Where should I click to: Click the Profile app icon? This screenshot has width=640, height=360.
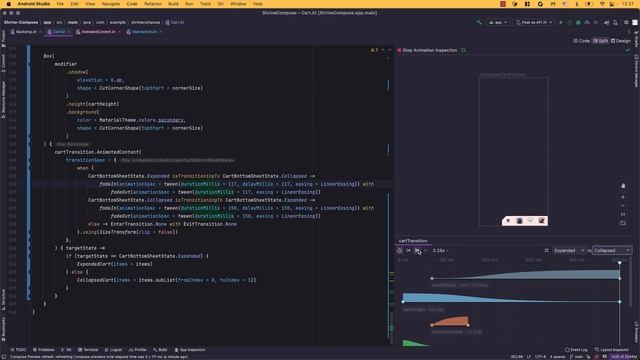(x=587, y=22)
